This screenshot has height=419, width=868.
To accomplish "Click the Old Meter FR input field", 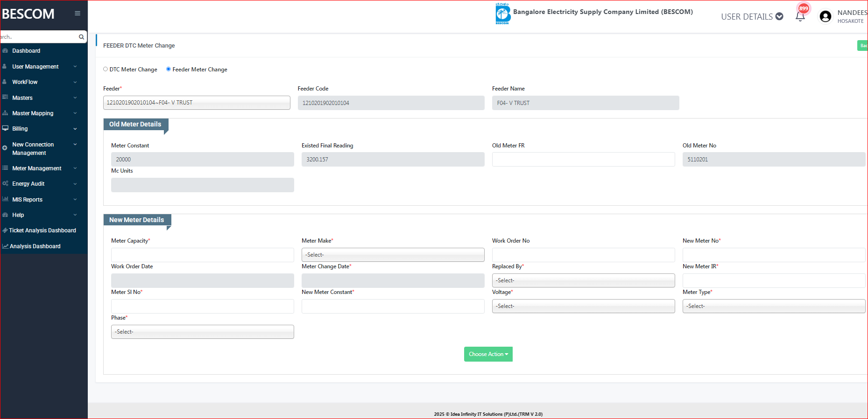I will click(x=583, y=160).
